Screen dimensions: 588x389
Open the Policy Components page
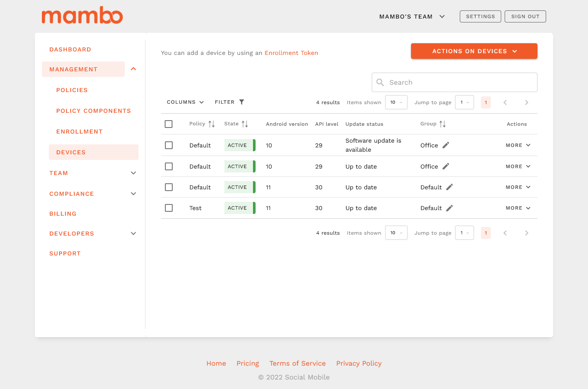(x=93, y=111)
